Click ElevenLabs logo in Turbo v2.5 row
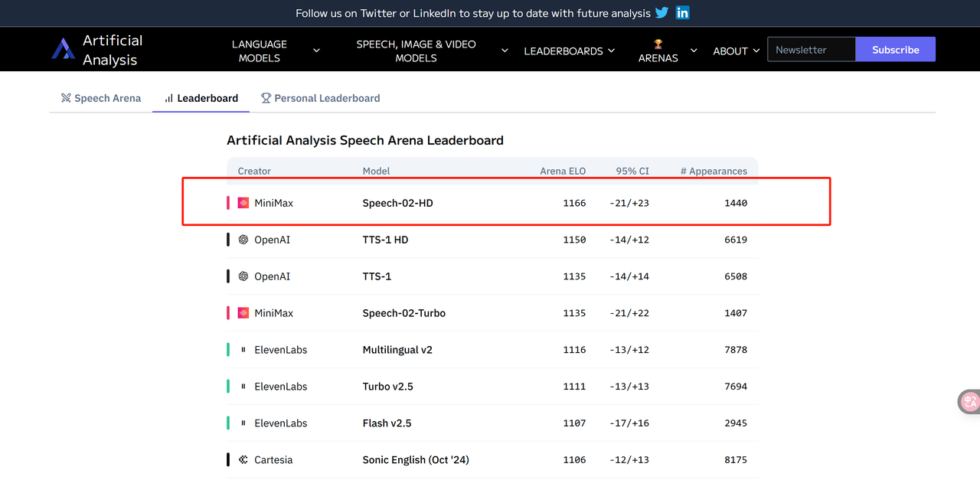The height and width of the screenshot is (480, 980). pyautogui.click(x=243, y=387)
